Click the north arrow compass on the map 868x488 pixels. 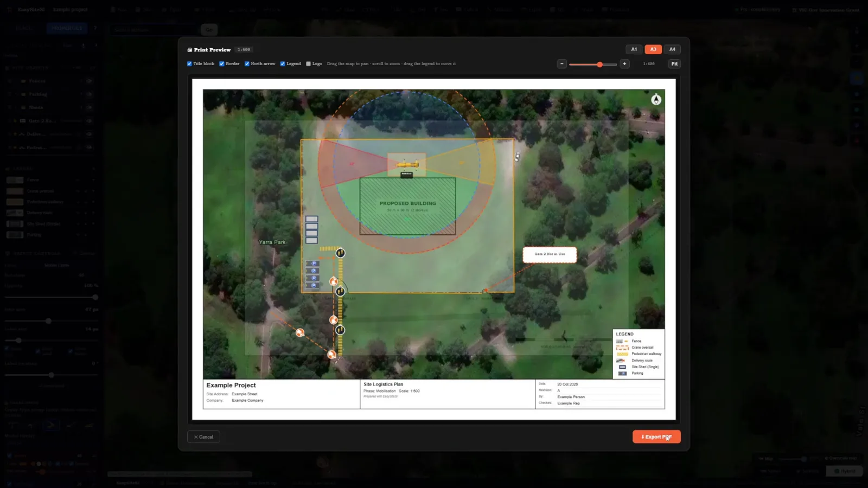coord(656,99)
